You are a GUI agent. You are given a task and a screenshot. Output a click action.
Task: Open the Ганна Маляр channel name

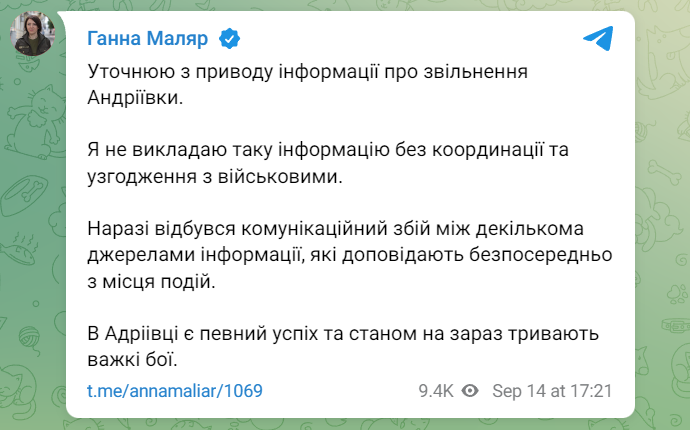(x=150, y=39)
